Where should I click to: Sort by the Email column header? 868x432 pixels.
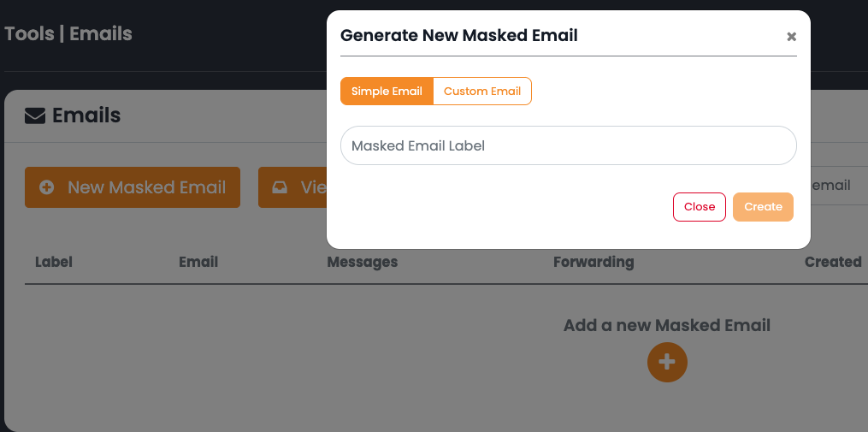198,262
